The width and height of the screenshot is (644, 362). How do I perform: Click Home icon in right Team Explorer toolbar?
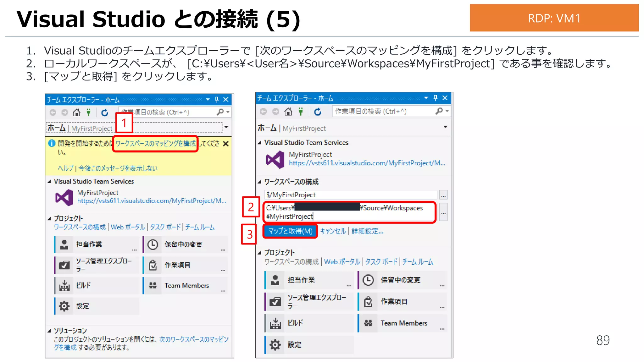(x=288, y=111)
